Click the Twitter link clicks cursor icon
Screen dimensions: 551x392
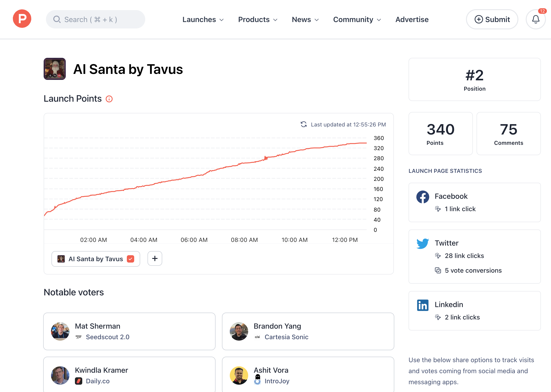click(x=438, y=256)
